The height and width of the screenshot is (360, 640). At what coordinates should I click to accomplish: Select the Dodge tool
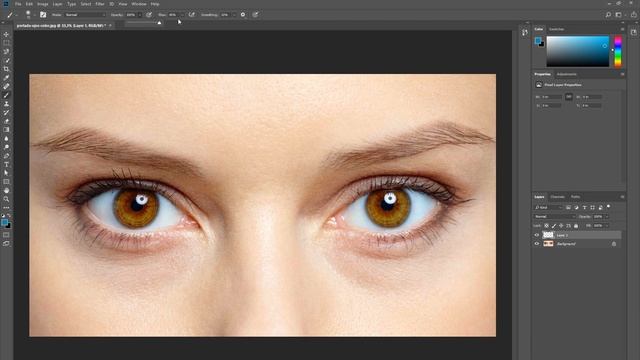coord(6,147)
